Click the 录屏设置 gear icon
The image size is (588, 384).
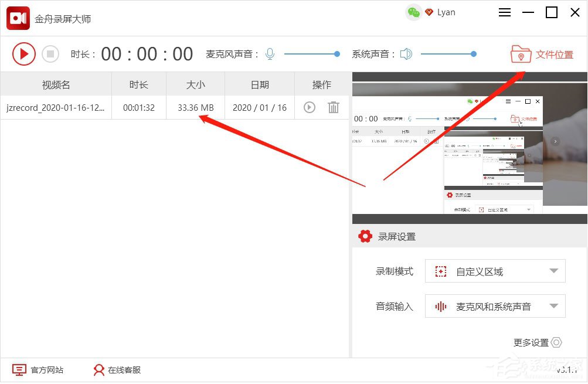(x=365, y=236)
